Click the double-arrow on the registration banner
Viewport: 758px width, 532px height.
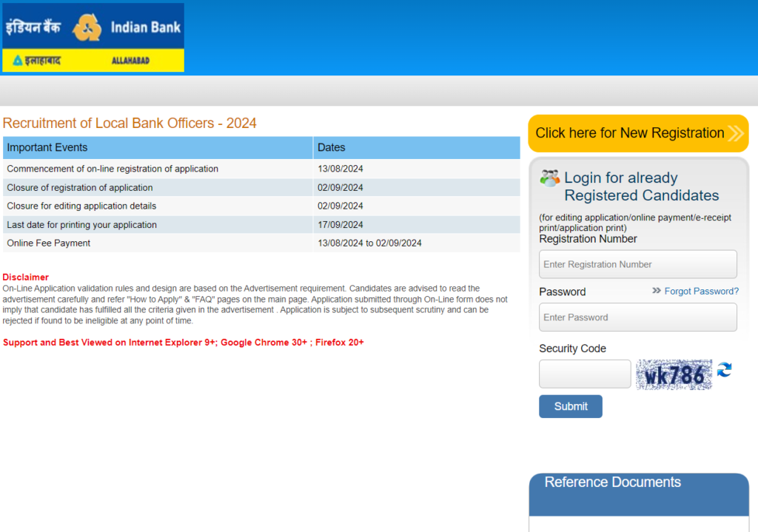coord(736,133)
